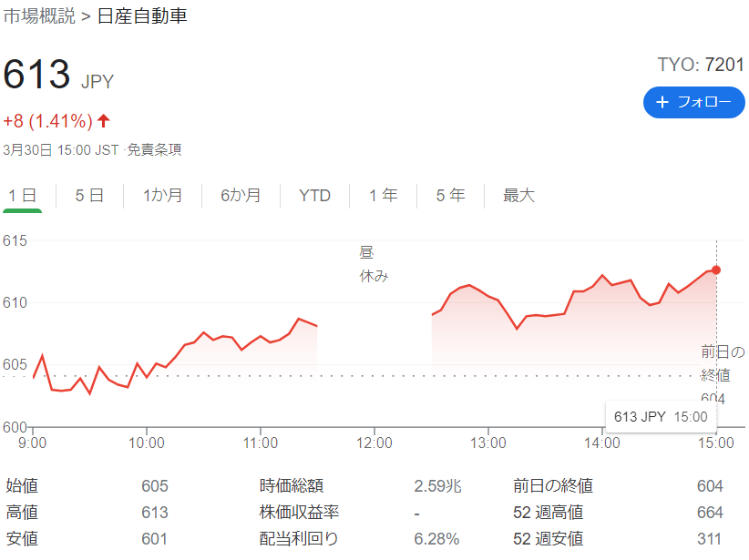Click the 配当利回り label

(x=299, y=539)
